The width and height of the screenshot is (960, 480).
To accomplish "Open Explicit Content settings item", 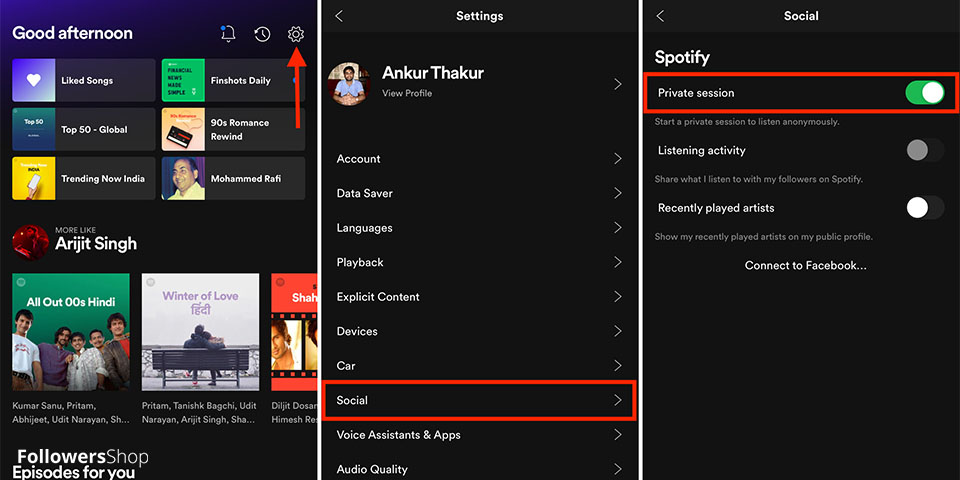I will click(x=479, y=296).
